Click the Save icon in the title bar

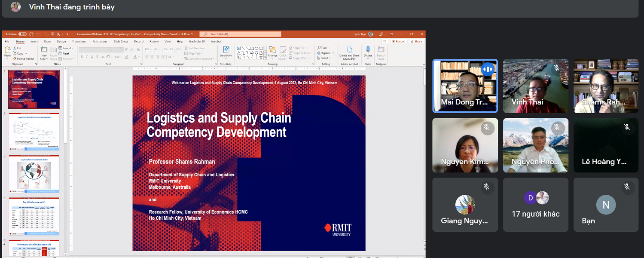(x=31, y=34)
